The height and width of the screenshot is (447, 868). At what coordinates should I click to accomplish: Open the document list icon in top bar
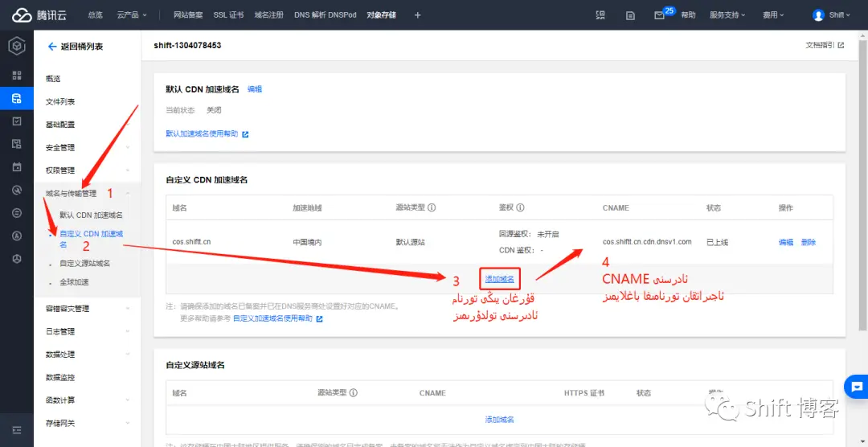point(630,15)
